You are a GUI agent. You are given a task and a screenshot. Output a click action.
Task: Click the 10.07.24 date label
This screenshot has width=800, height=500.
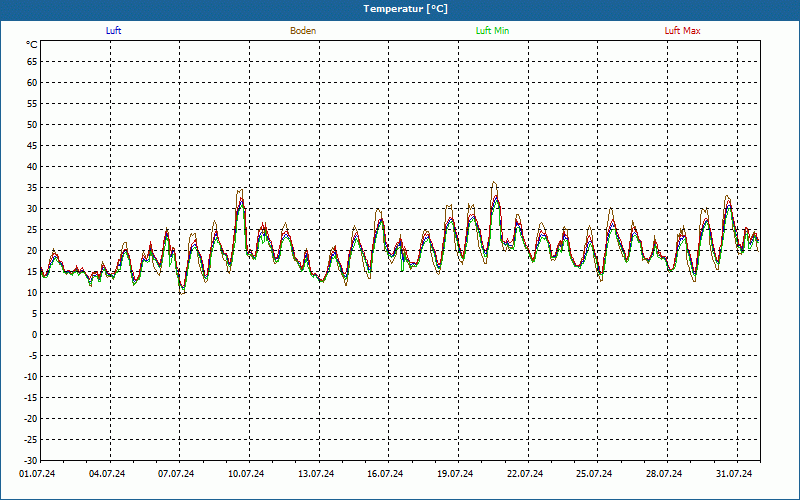tap(246, 474)
